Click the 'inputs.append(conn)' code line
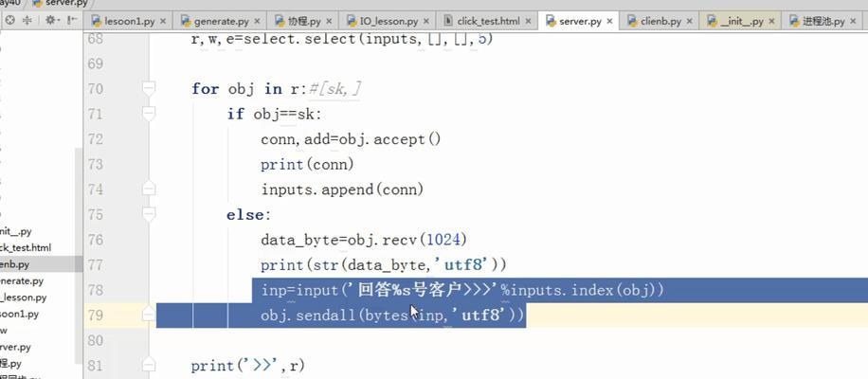 tap(342, 189)
